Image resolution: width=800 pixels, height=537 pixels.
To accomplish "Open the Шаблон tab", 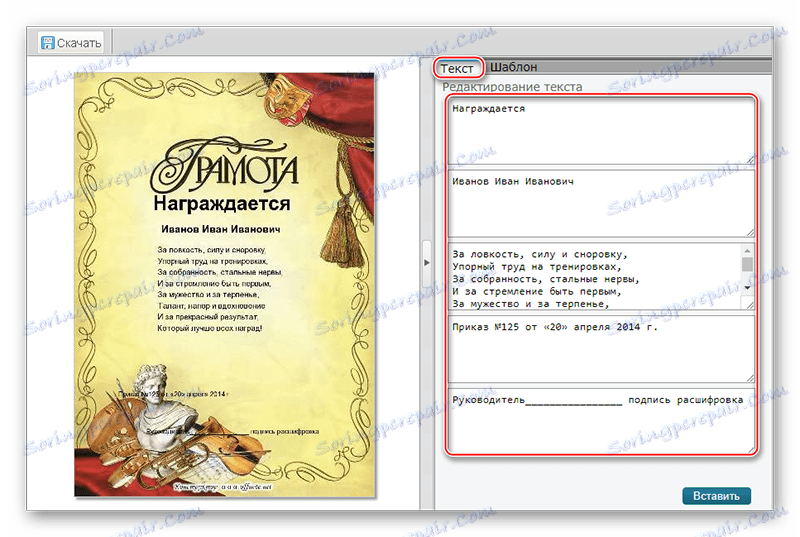I will [513, 67].
